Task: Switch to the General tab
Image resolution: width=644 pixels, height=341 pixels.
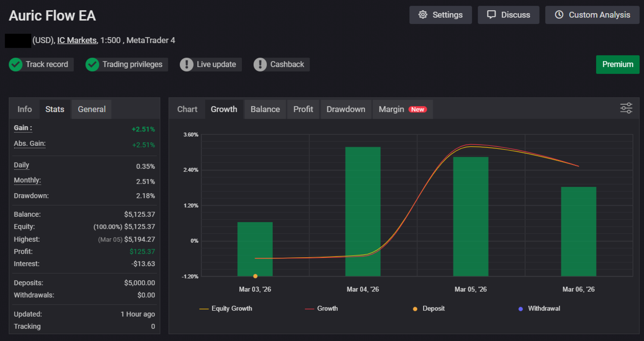Action: [x=91, y=109]
